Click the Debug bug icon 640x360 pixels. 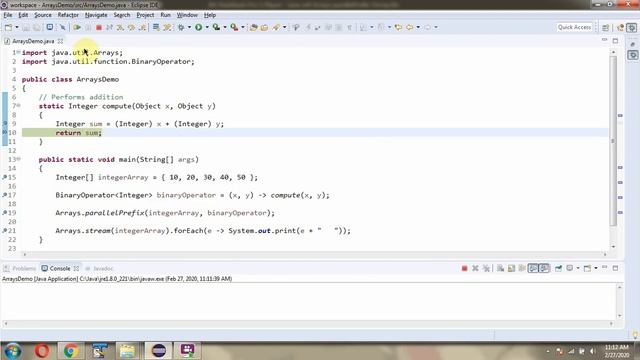[181, 27]
